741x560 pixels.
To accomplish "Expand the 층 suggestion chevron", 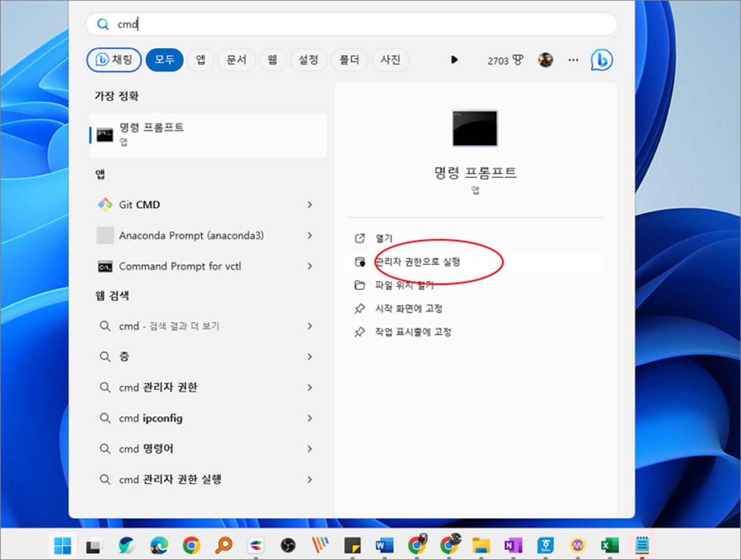I will click(309, 357).
